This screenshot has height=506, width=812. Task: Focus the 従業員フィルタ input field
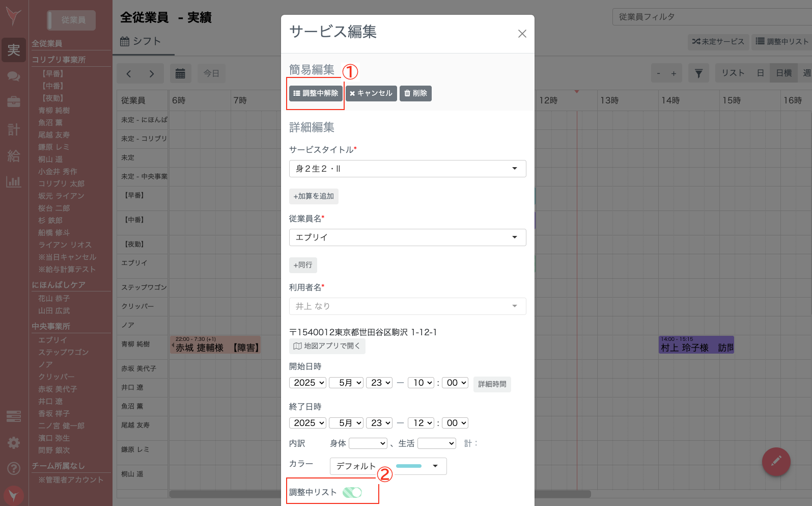(x=712, y=17)
